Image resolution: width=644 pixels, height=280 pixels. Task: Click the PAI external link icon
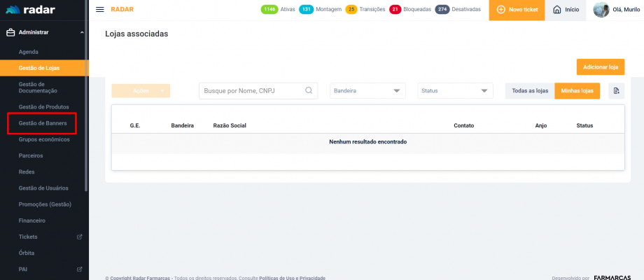79,269
